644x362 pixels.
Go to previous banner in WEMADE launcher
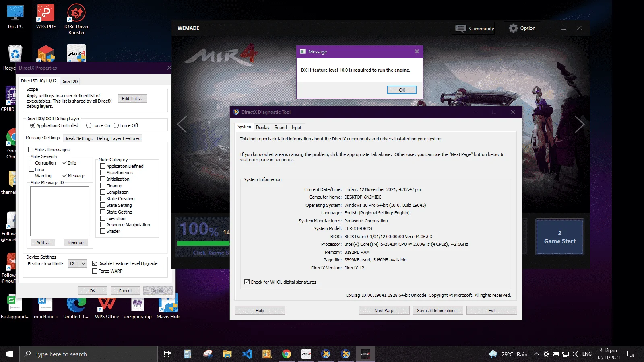point(182,124)
